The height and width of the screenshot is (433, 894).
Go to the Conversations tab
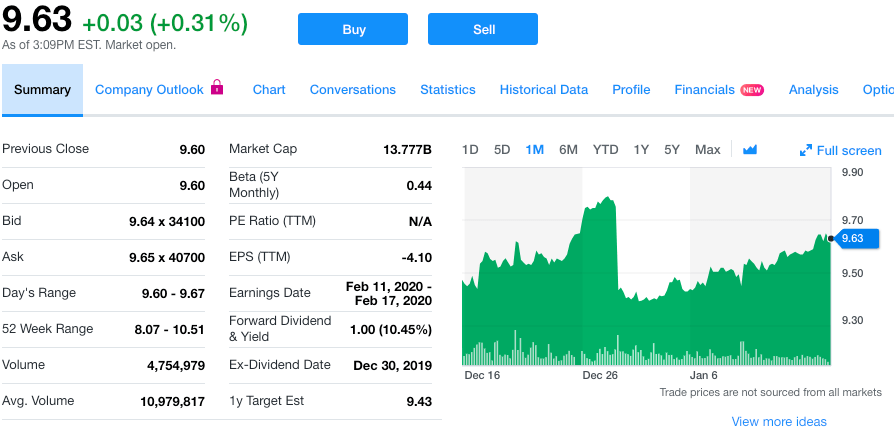[x=352, y=90]
